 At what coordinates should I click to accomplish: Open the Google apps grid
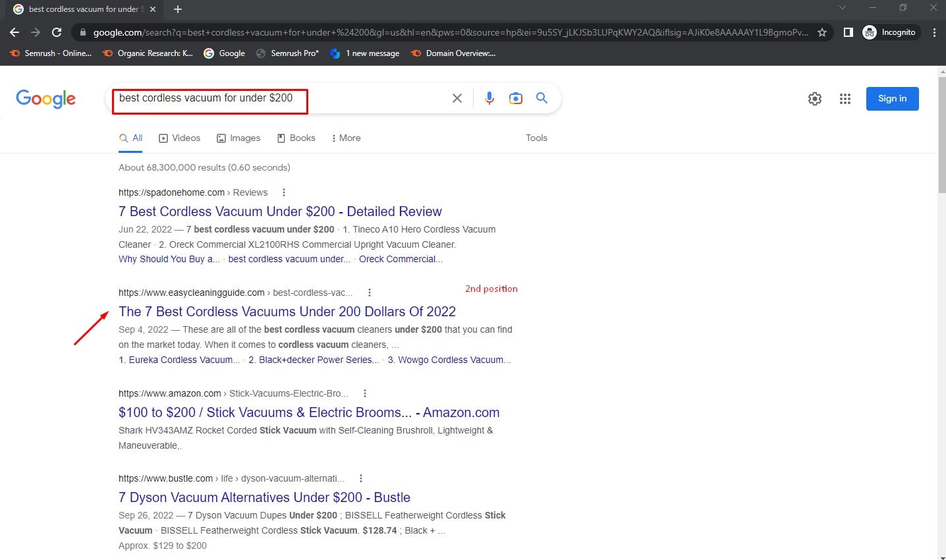point(845,98)
